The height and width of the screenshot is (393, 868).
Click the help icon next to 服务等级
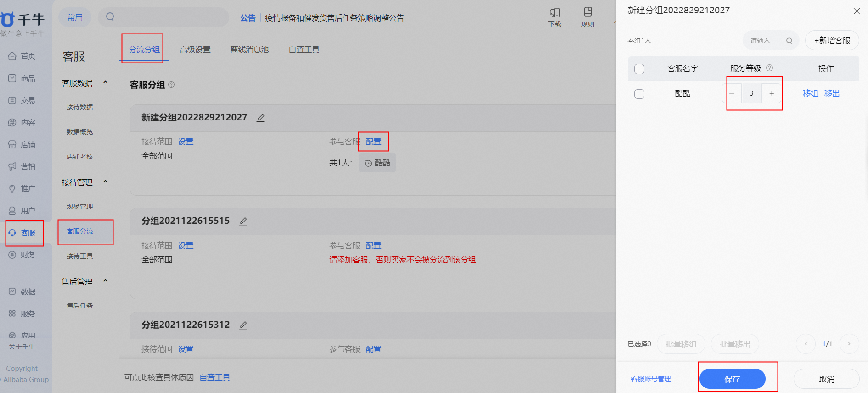(x=770, y=68)
